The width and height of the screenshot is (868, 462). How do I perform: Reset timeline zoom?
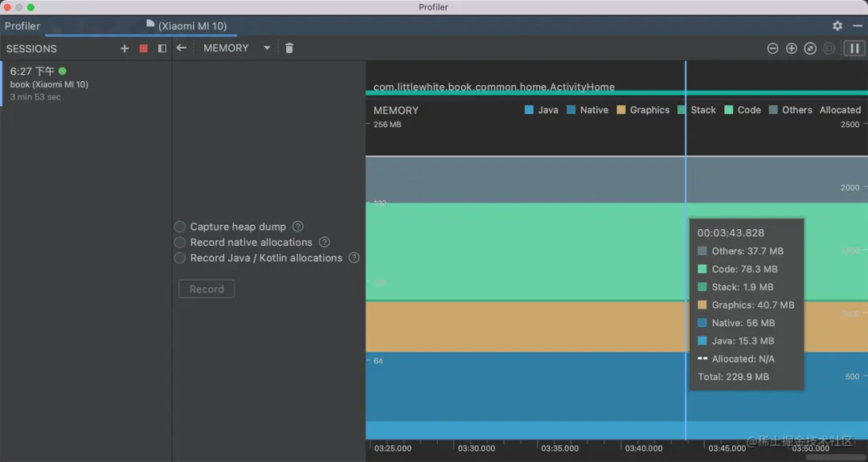click(810, 48)
